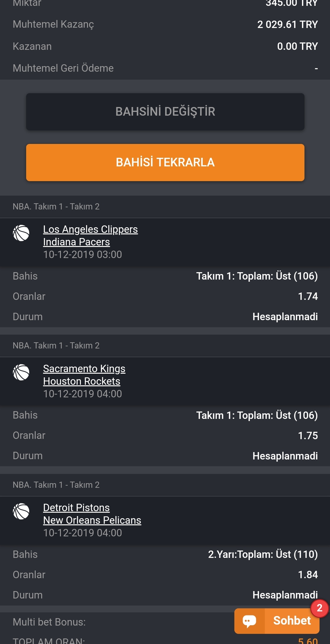Viewport: 330px width, 644px height.
Task: Tap the red chat notification badge
Action: (320, 608)
